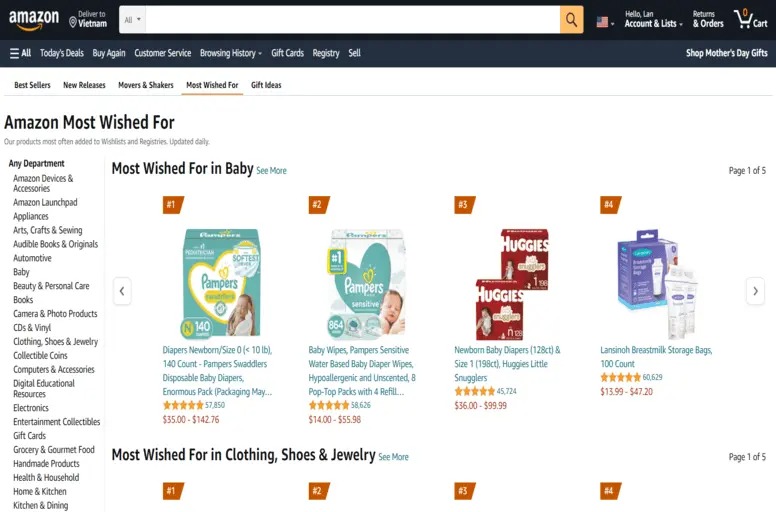Open the All search category dropdown
The height and width of the screenshot is (512, 776).
(x=132, y=20)
